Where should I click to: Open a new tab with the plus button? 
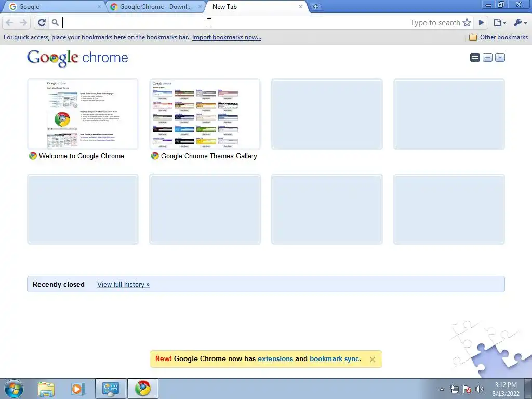click(x=315, y=6)
